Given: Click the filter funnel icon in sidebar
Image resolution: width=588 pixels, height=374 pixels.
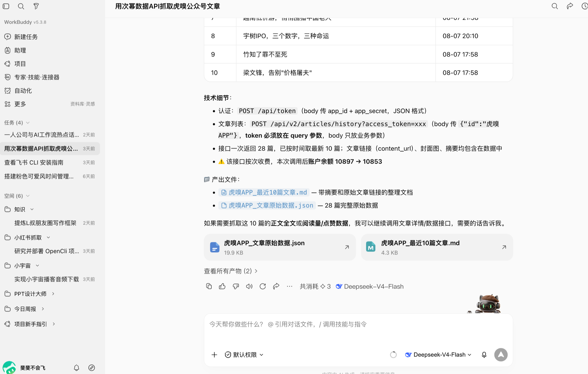Looking at the screenshot, I should (36, 6).
